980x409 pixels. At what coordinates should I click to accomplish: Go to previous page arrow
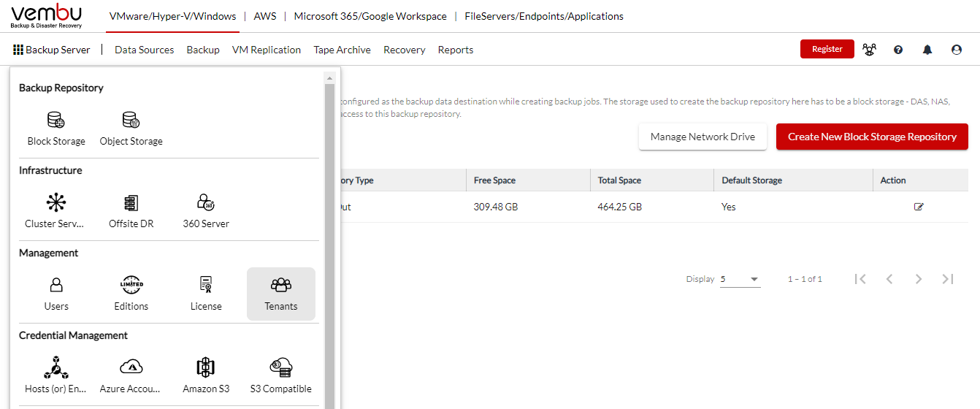click(x=889, y=279)
